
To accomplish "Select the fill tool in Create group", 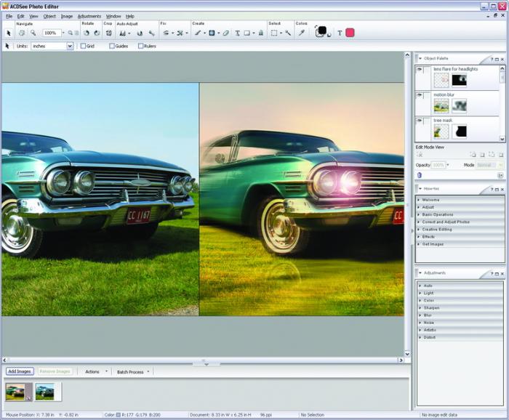I will pos(212,33).
